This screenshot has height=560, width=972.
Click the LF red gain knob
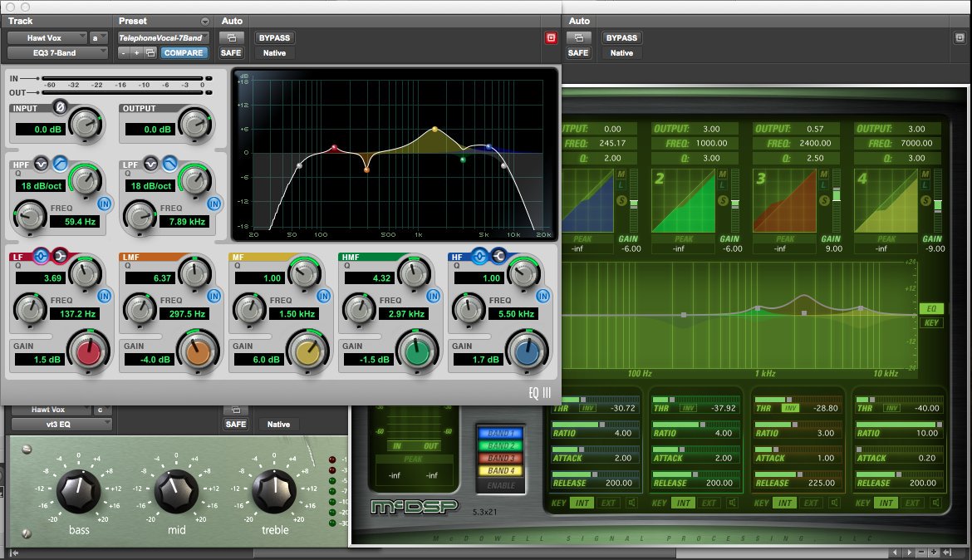pos(89,351)
